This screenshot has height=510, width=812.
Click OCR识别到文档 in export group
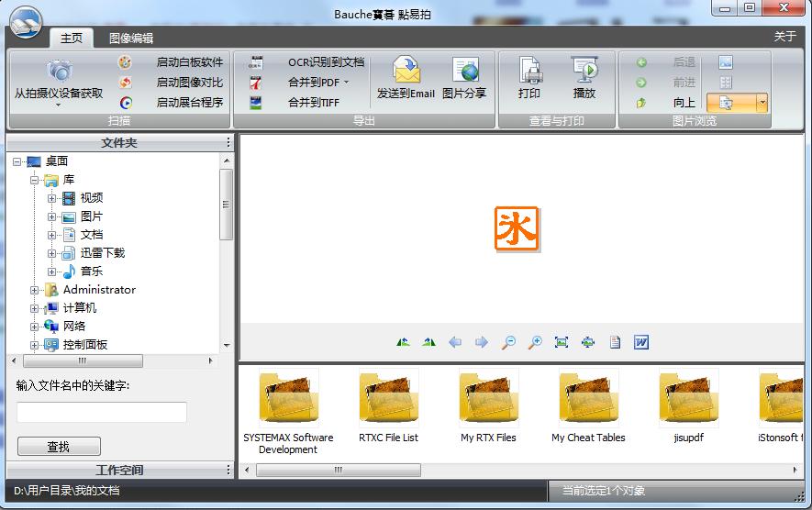tap(326, 62)
